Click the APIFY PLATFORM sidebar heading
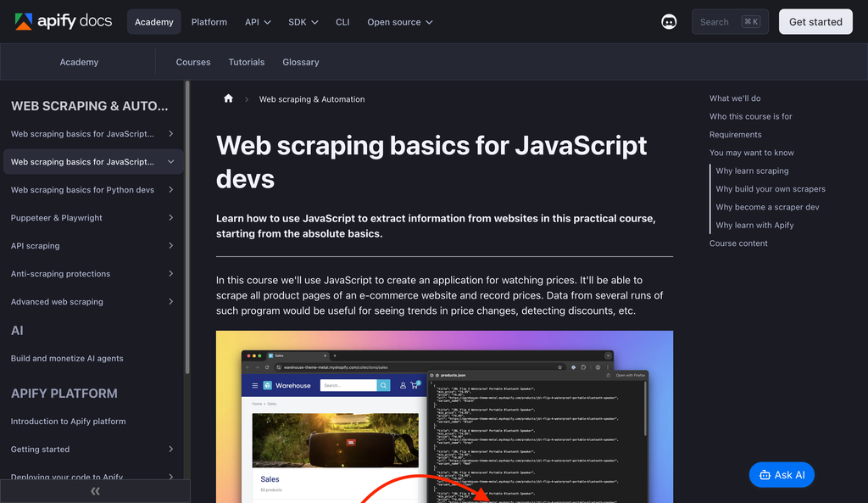Screen dimensions: 868x503 coord(64,394)
